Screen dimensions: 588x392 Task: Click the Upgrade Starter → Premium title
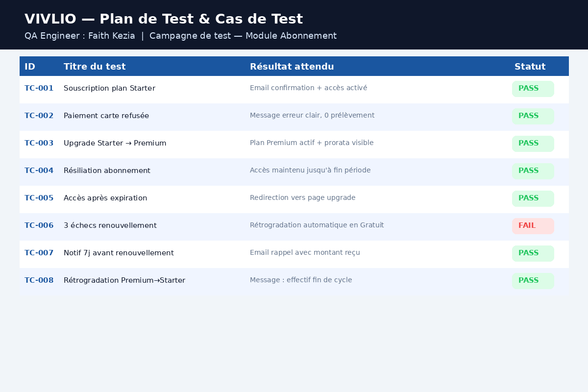pyautogui.click(x=115, y=143)
